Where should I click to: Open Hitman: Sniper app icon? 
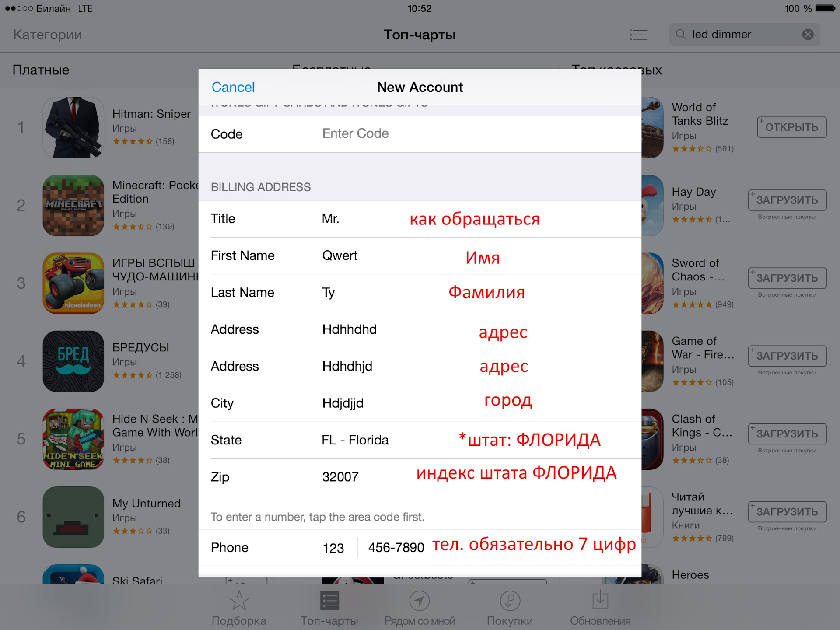[73, 127]
